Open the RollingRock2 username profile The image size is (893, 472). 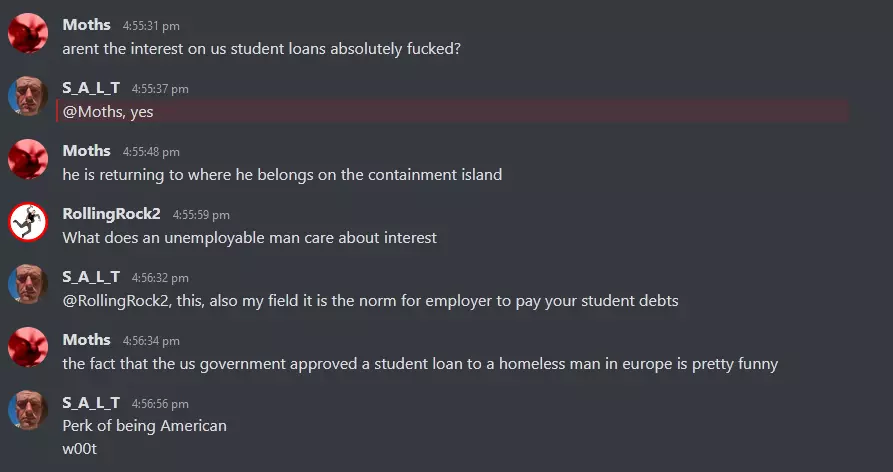111,214
